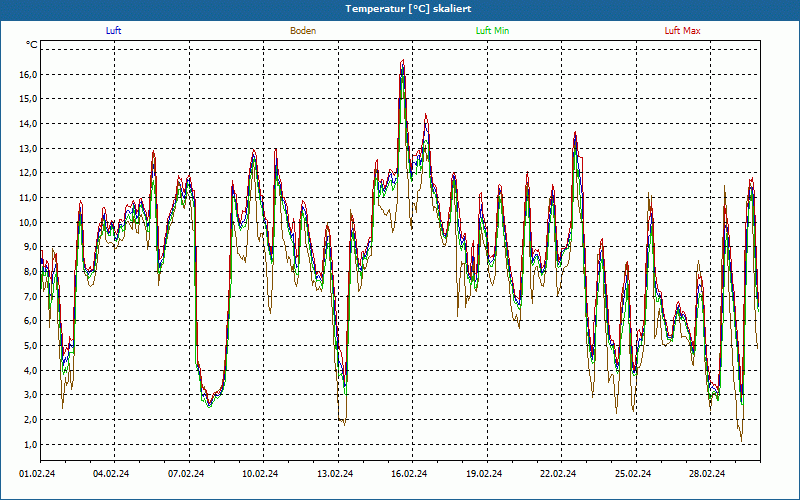Click the 10,0 y-axis value
The width and height of the screenshot is (800, 500).
pos(28,222)
